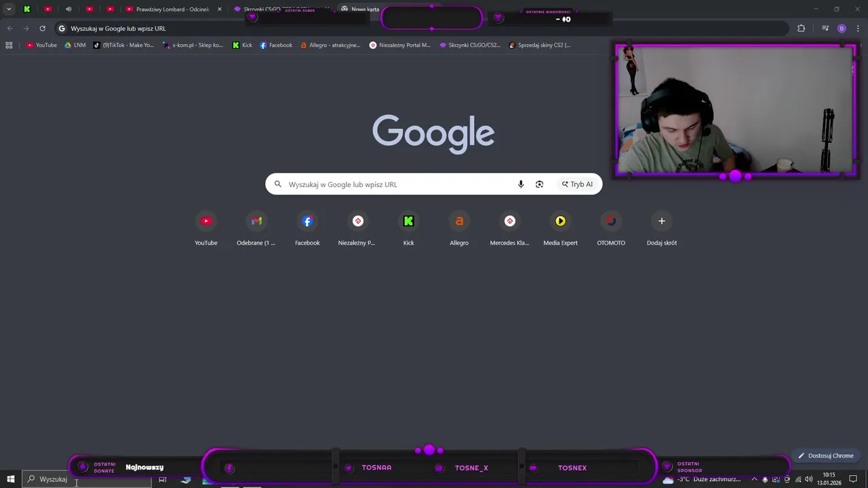
Task: Click the Dostosuj Chrome button
Action: (825, 455)
